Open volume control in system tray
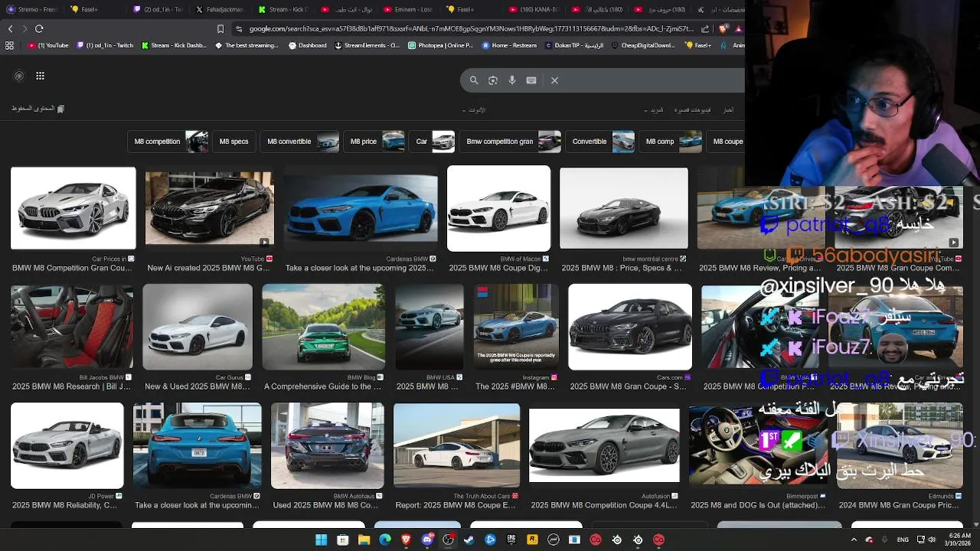This screenshot has width=980, height=551. click(x=932, y=540)
